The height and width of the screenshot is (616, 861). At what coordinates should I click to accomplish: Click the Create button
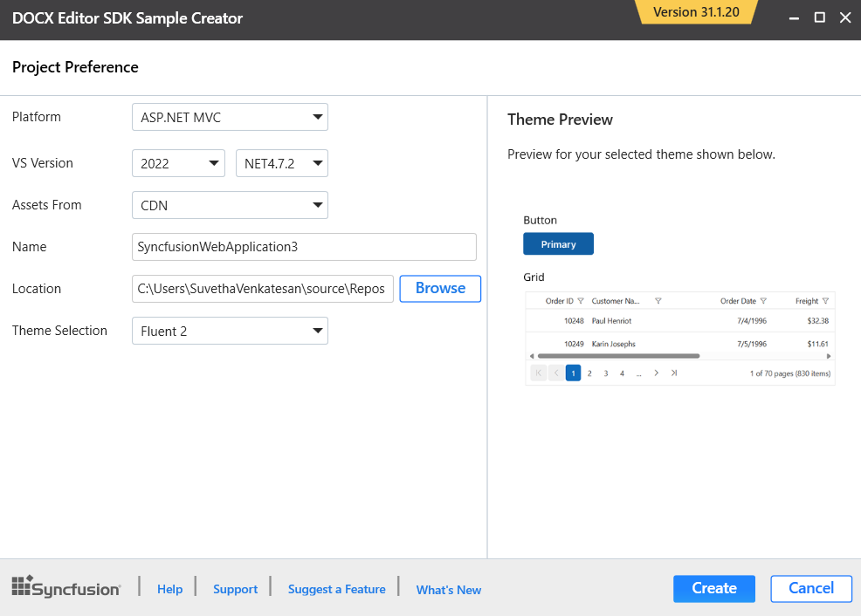[713, 588]
